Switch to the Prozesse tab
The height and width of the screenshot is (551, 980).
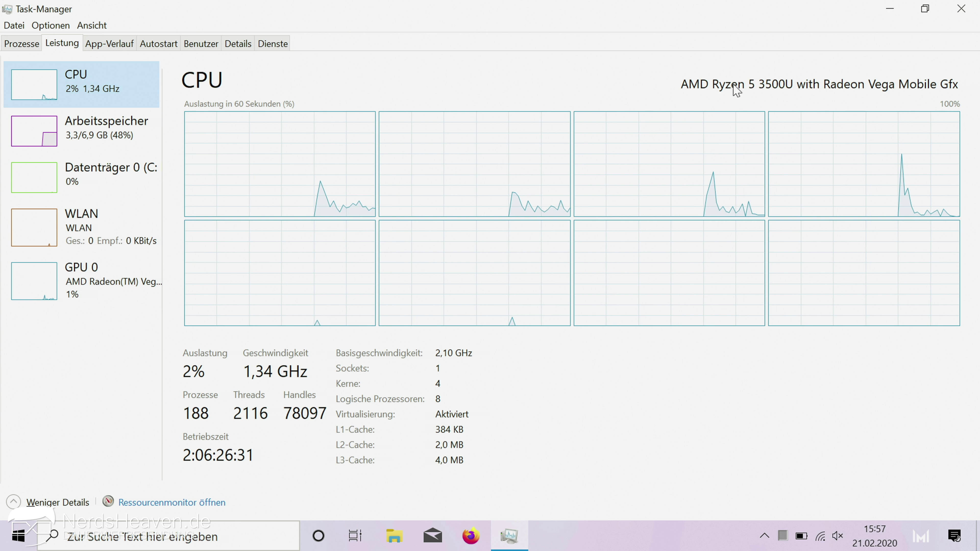click(x=22, y=44)
